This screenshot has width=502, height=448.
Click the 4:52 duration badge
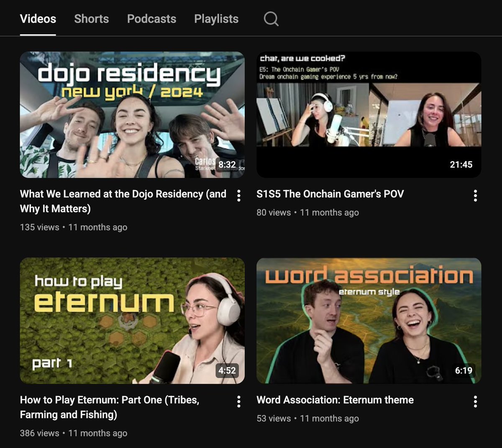227,371
